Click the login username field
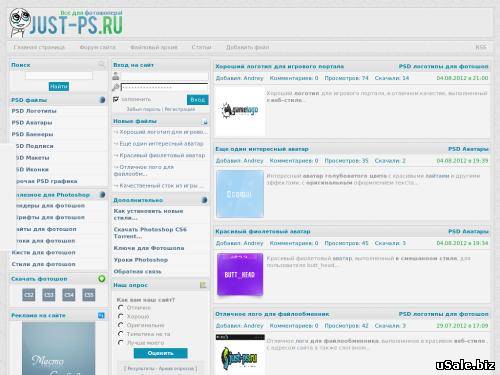 pos(164,76)
